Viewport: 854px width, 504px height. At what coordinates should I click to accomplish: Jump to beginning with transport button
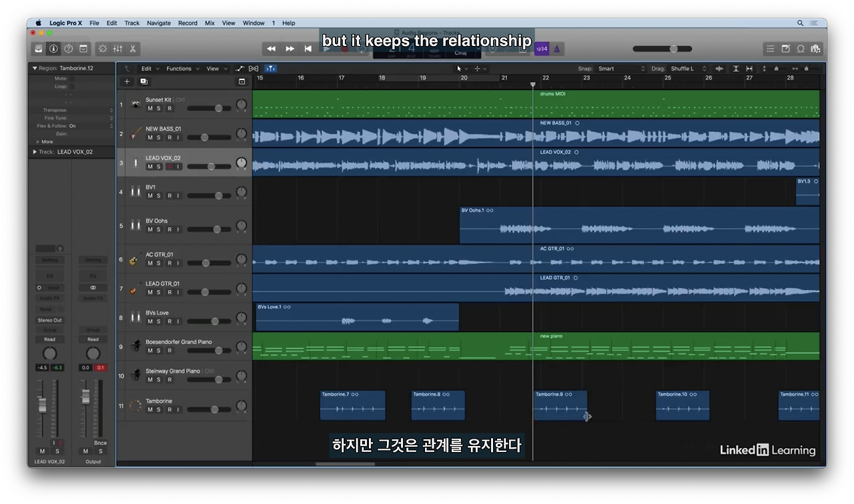tap(308, 49)
